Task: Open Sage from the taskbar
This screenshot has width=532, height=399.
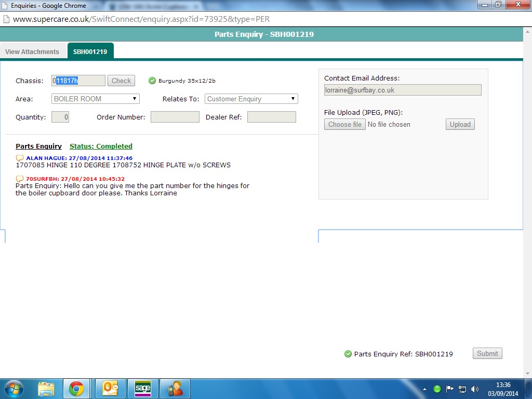Action: point(142,389)
